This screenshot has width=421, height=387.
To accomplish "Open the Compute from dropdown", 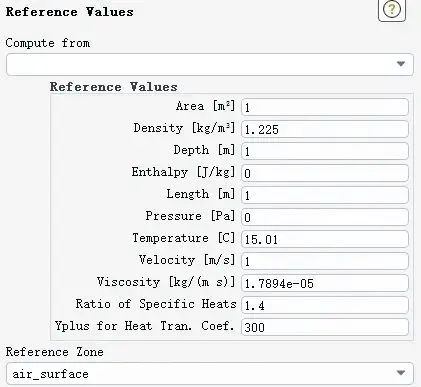I will (210, 64).
